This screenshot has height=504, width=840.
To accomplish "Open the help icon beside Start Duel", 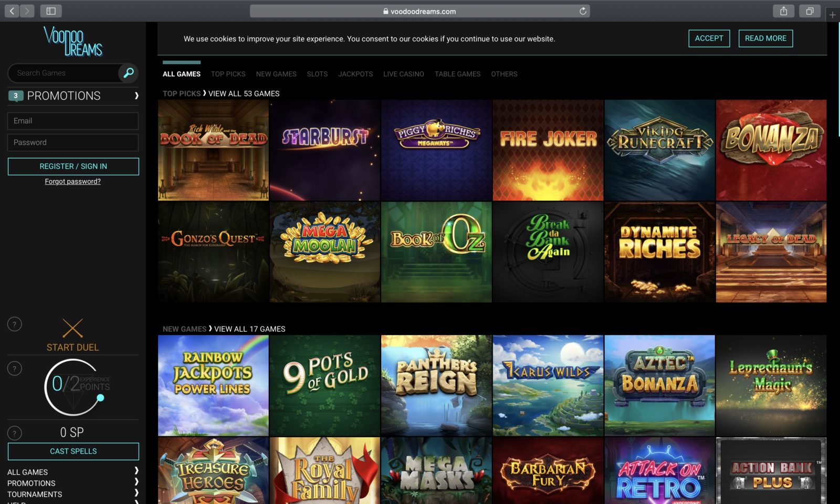I will [14, 324].
